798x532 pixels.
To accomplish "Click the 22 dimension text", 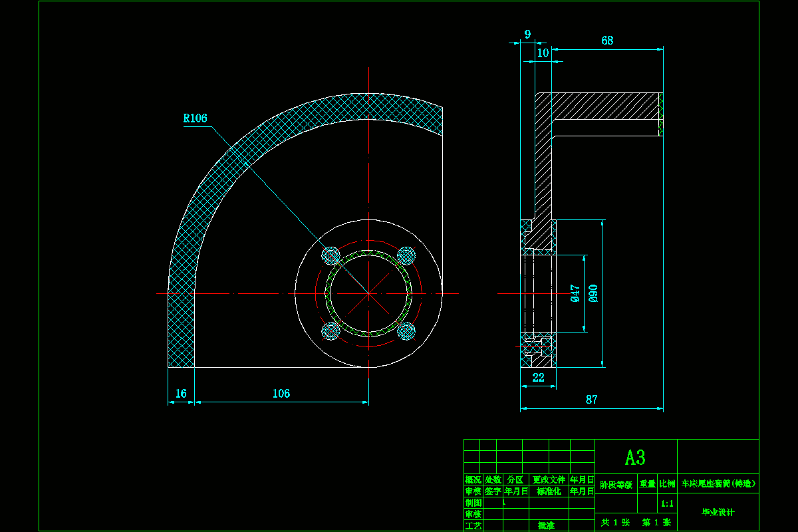I will coord(538,378).
